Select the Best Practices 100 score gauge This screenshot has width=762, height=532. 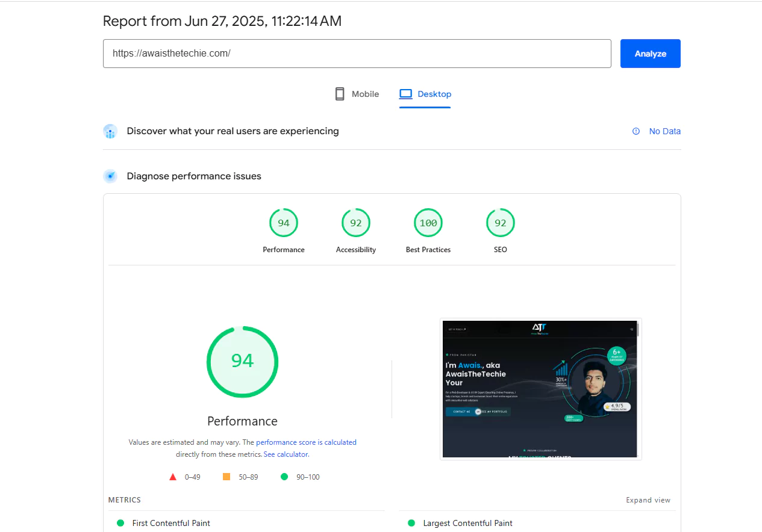coord(428,223)
